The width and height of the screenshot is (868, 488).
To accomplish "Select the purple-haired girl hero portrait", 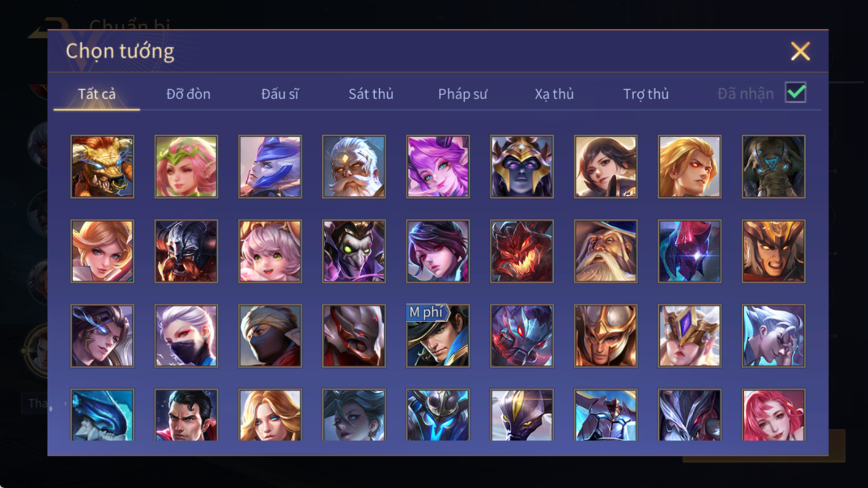I will (438, 167).
